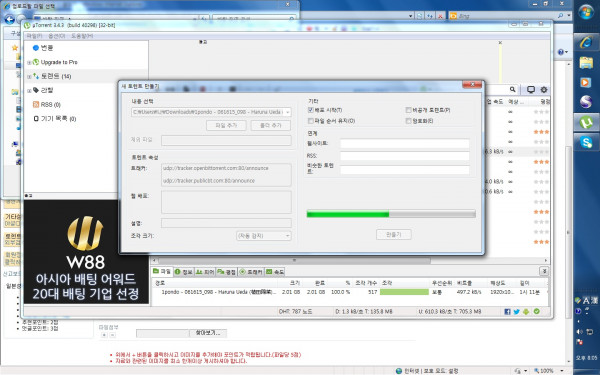Click the 만들기 (create) button
Image resolution: width=600 pixels, height=375 pixels.
[x=394, y=234]
